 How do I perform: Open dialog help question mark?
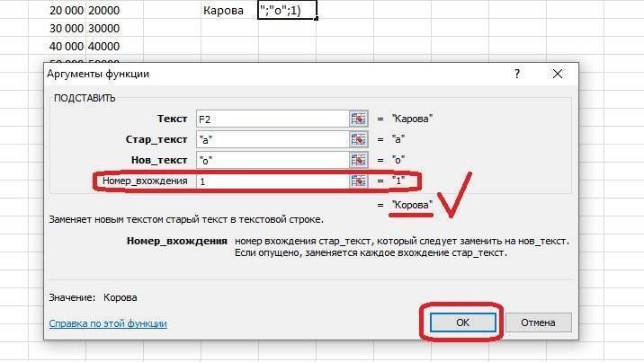pos(517,74)
